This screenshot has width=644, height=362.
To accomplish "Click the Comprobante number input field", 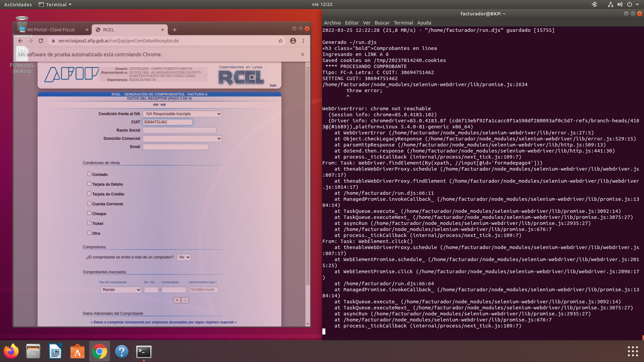I will pos(174,290).
